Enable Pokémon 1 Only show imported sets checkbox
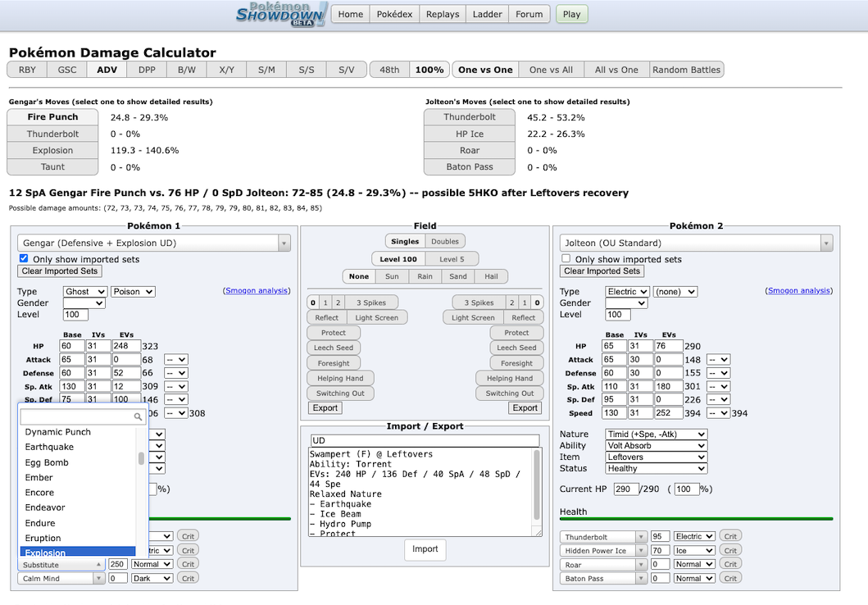This screenshot has height=605, width=868. coord(23,258)
